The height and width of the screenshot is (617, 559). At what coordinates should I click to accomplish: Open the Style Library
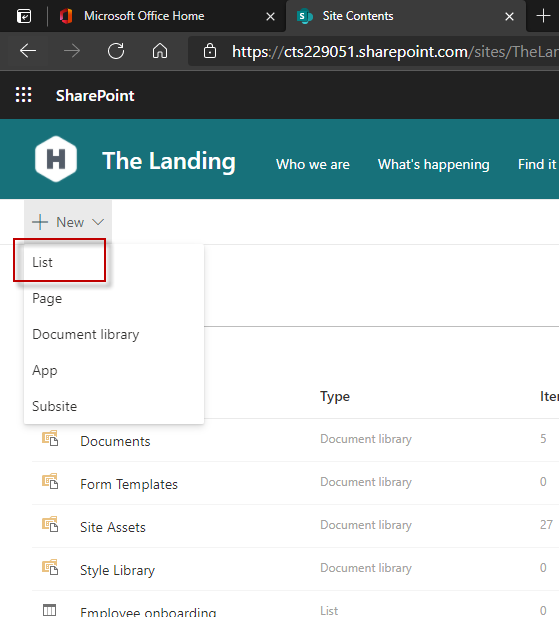click(118, 570)
